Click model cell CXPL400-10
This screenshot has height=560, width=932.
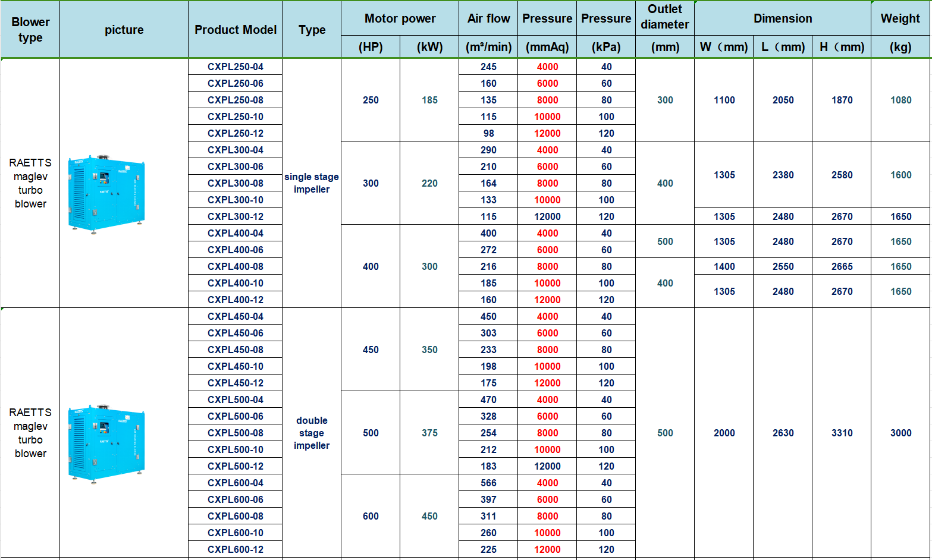click(x=236, y=283)
